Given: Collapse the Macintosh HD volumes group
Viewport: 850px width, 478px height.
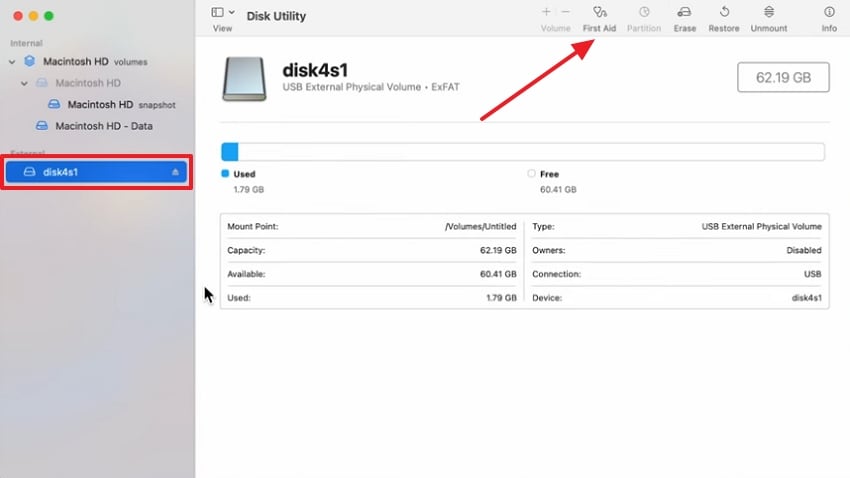Looking at the screenshot, I should pos(12,62).
